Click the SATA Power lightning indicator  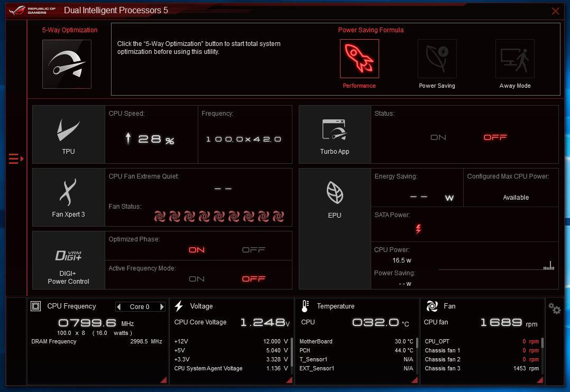[x=418, y=229]
